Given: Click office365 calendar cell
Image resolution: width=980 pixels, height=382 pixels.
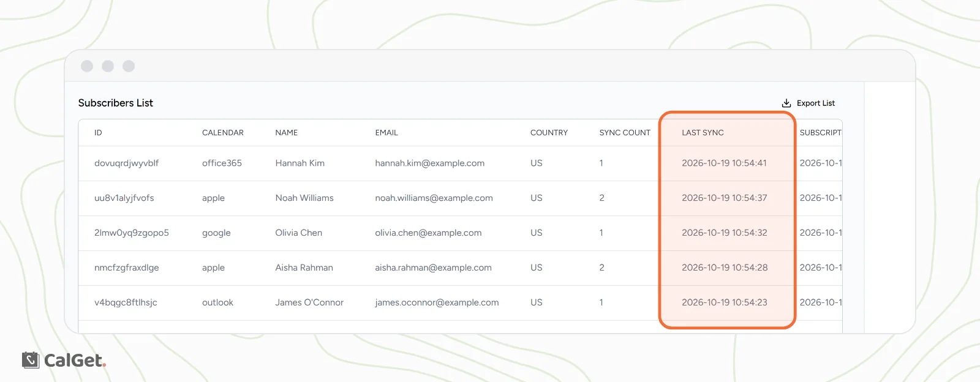Looking at the screenshot, I should pos(222,163).
